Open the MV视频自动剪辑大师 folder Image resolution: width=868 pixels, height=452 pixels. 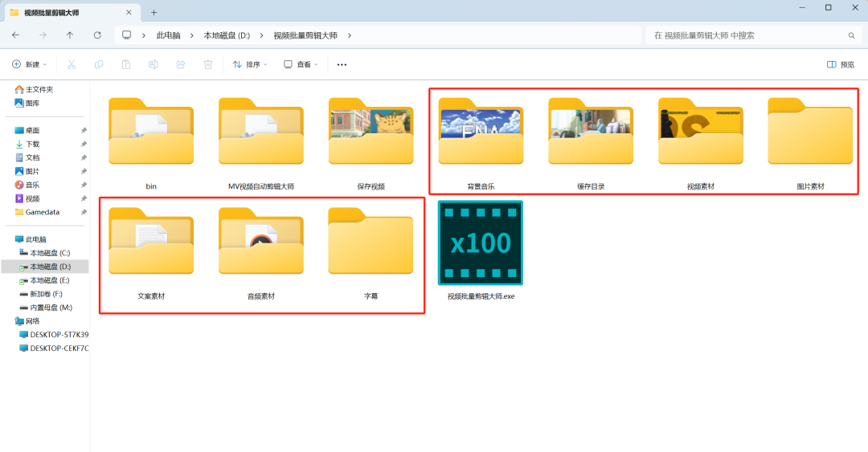point(260,132)
